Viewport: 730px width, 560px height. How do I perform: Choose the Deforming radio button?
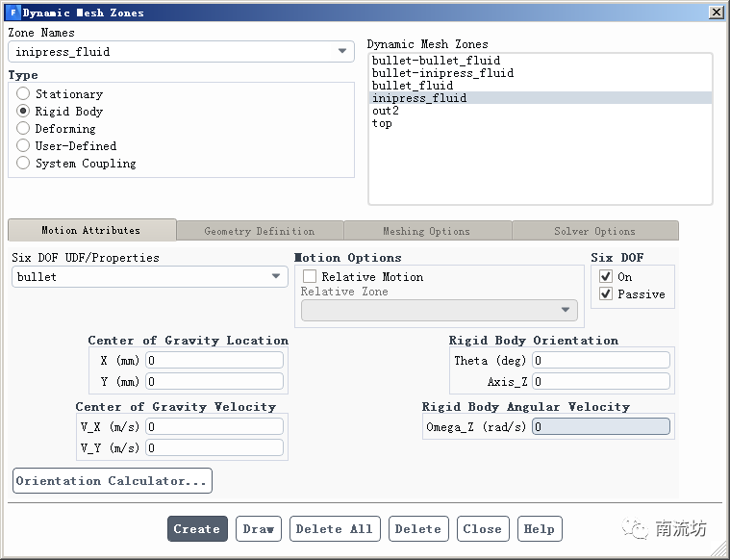coord(24,129)
